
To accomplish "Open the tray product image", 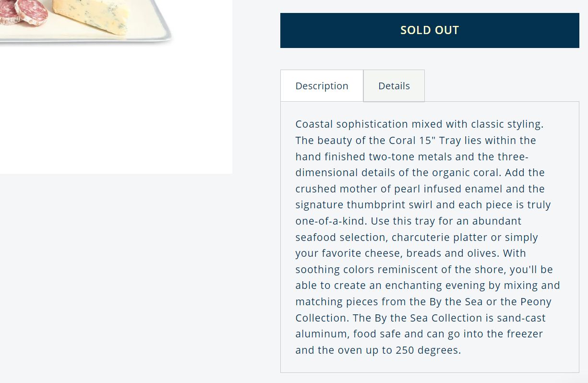I will [116, 87].
